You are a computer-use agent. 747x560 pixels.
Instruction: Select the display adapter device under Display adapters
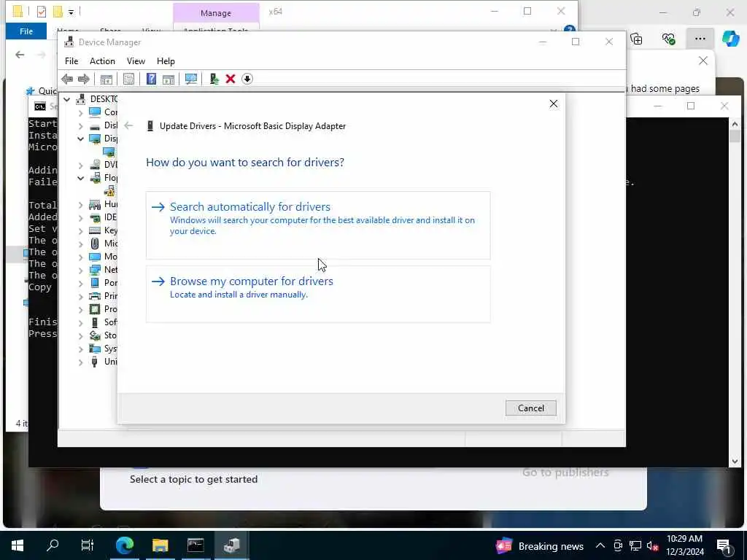[x=109, y=152]
